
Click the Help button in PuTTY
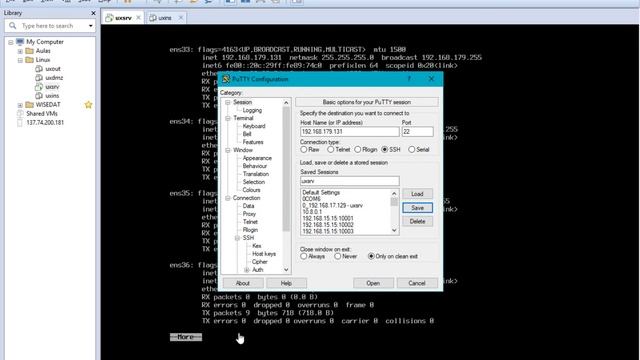286,283
